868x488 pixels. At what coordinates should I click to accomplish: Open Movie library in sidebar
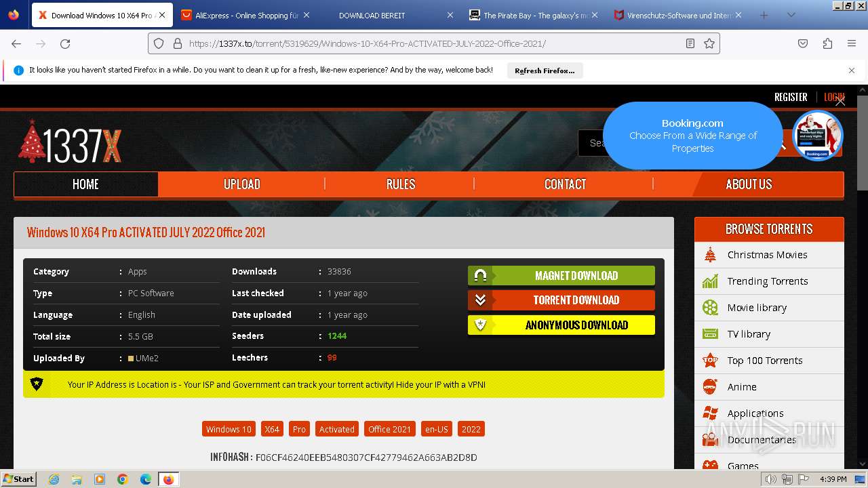(769, 308)
